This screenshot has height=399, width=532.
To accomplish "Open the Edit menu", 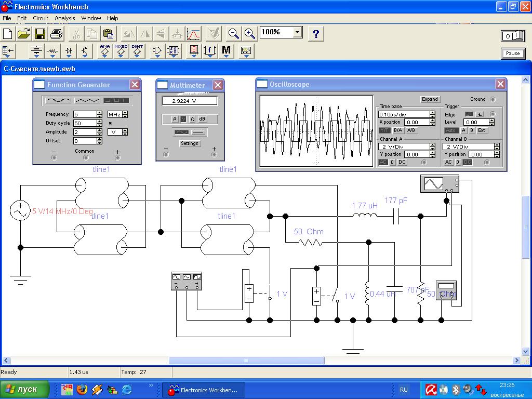I will [22, 18].
